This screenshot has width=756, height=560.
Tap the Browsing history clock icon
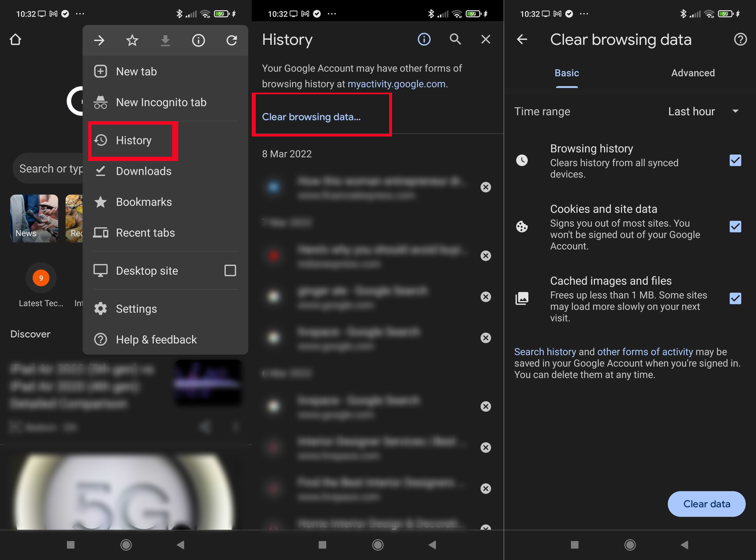click(522, 160)
